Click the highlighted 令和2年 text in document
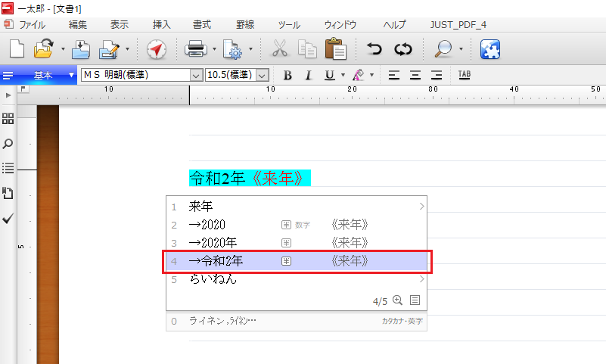606x364 pixels. point(217,178)
